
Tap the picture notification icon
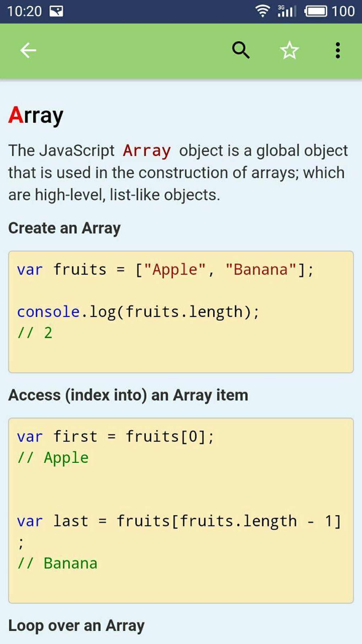(x=56, y=11)
